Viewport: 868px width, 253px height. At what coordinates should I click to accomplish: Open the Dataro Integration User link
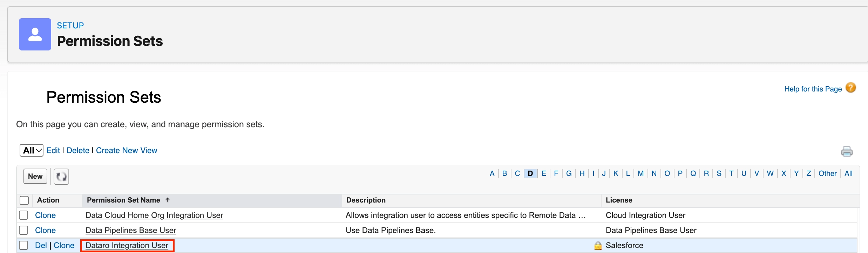[x=127, y=245]
